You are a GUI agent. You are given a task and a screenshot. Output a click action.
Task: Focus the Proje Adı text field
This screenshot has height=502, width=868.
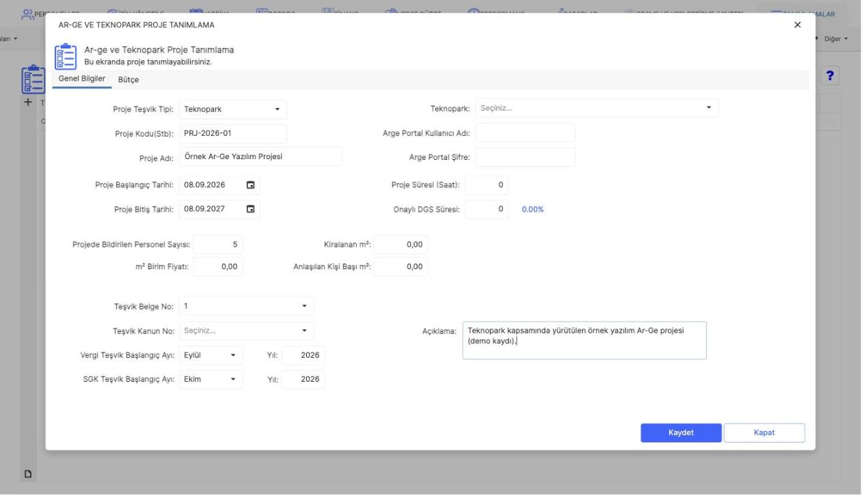point(260,156)
